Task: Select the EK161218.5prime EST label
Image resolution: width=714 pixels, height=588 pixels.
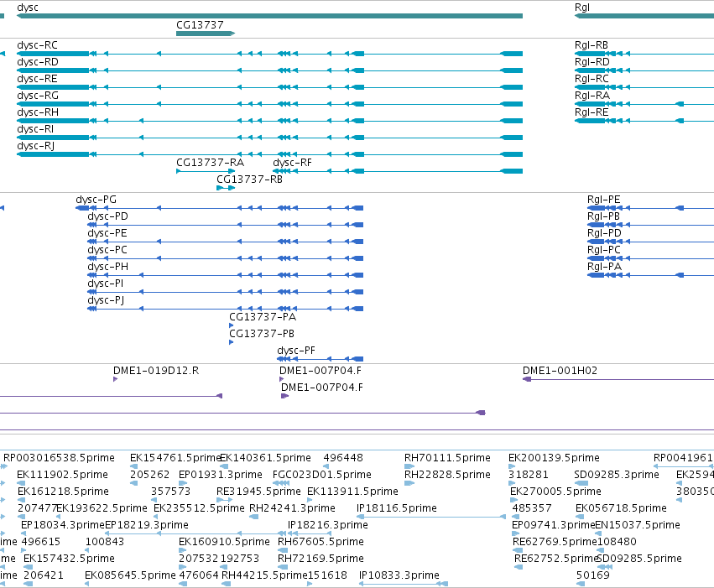Action: pos(63,492)
